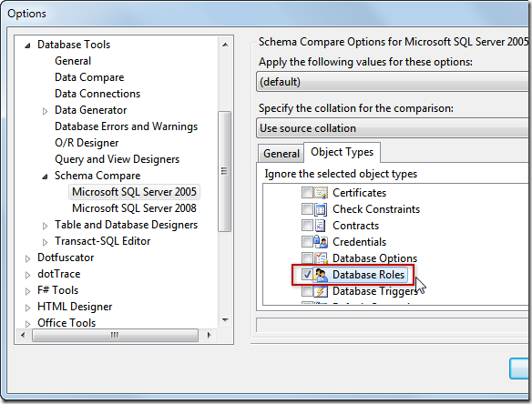Expand the F# Tools node
This screenshot has height=404, width=532.
coord(28,291)
